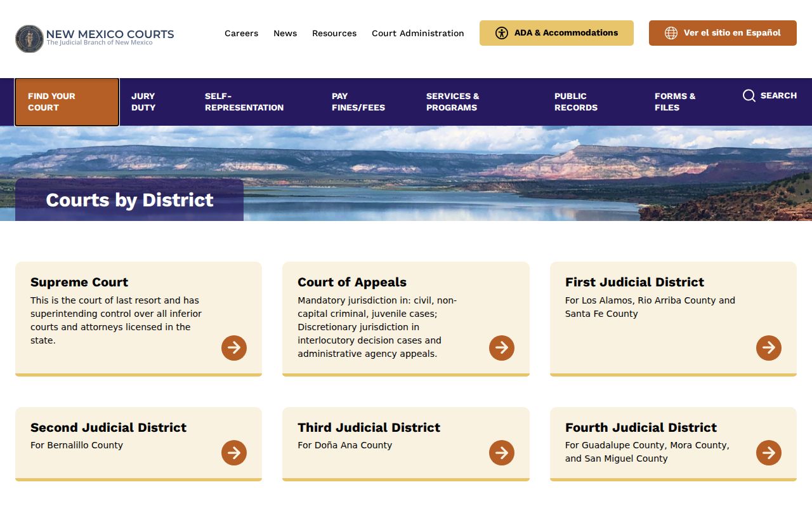Open the Pay Fines/Fees menu

click(x=358, y=102)
